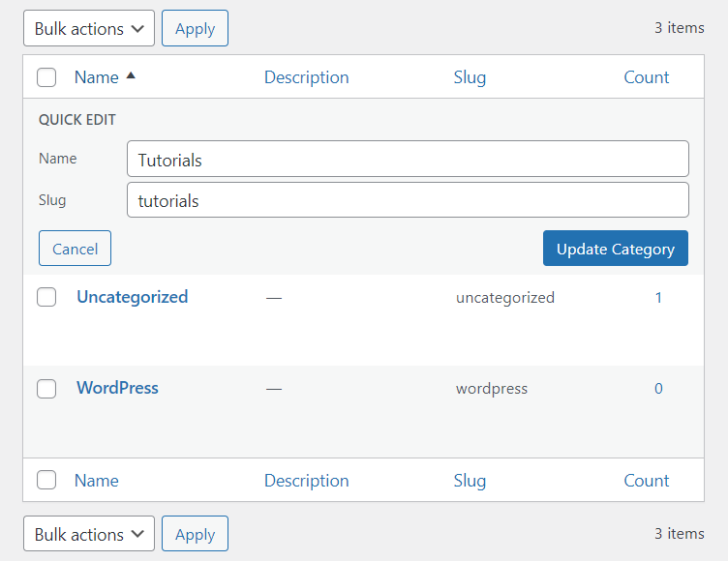The width and height of the screenshot is (728, 561).
Task: Open the WordPress category link
Action: click(x=117, y=388)
